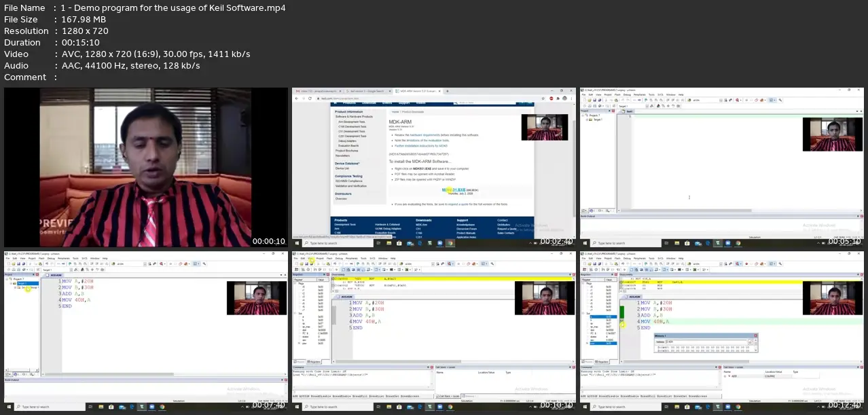Expand the Target 1 tree node in 00:05:10 frame
Viewport: 868px width, 415px height.
(x=587, y=120)
